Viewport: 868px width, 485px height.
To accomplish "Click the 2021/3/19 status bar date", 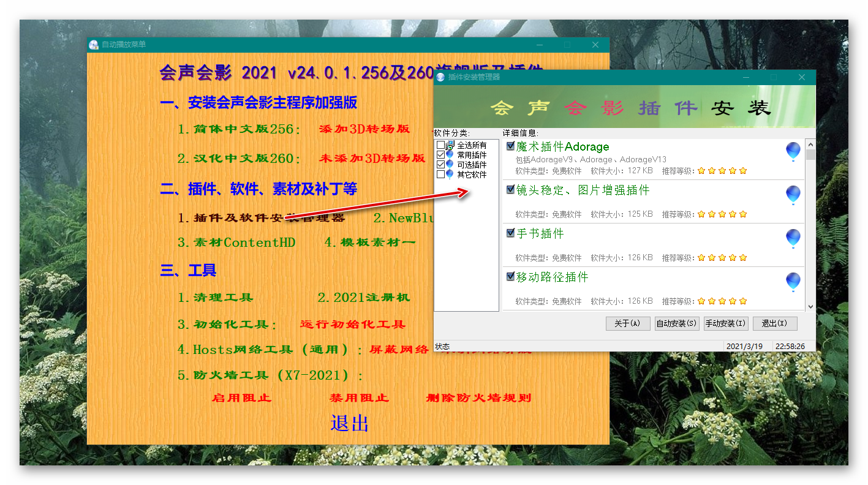I will point(744,346).
